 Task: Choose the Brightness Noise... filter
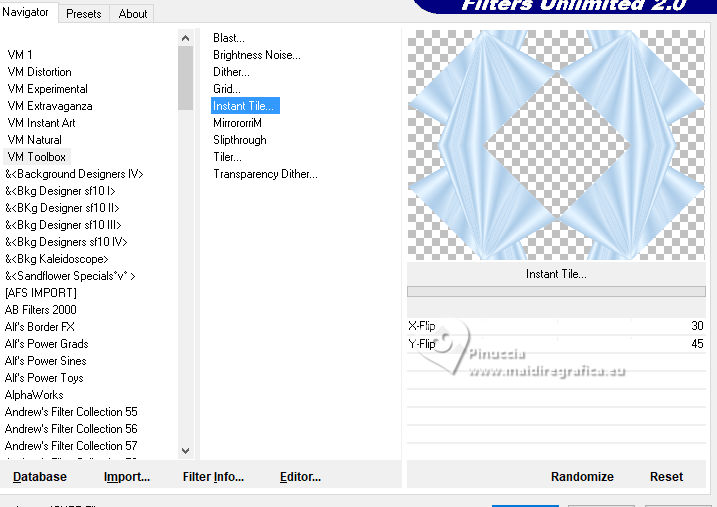(257, 55)
